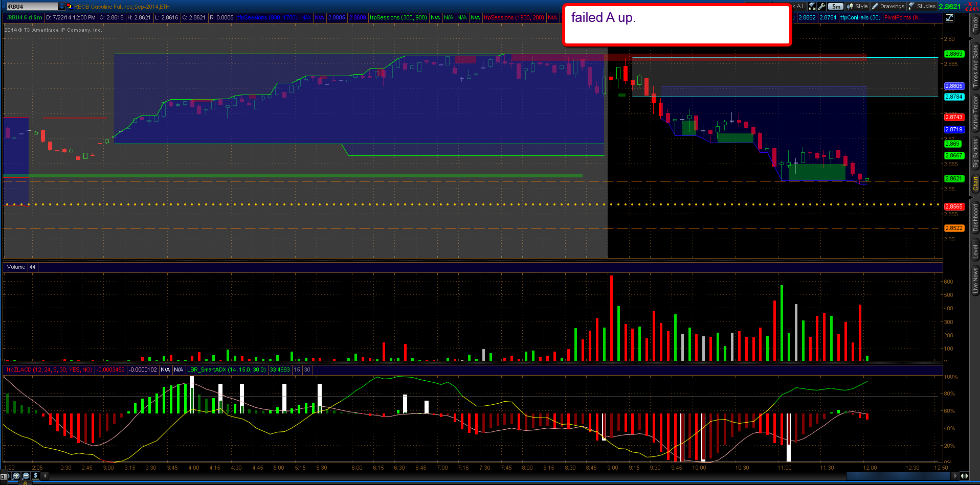Click the zoom in magnifier icon
The image size is (980, 485).
(16, 476)
